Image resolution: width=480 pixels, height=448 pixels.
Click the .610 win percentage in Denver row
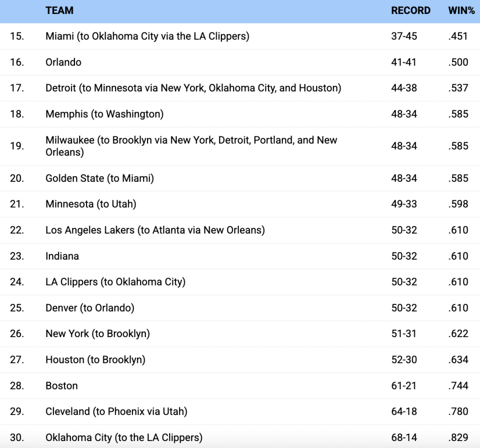pos(458,308)
